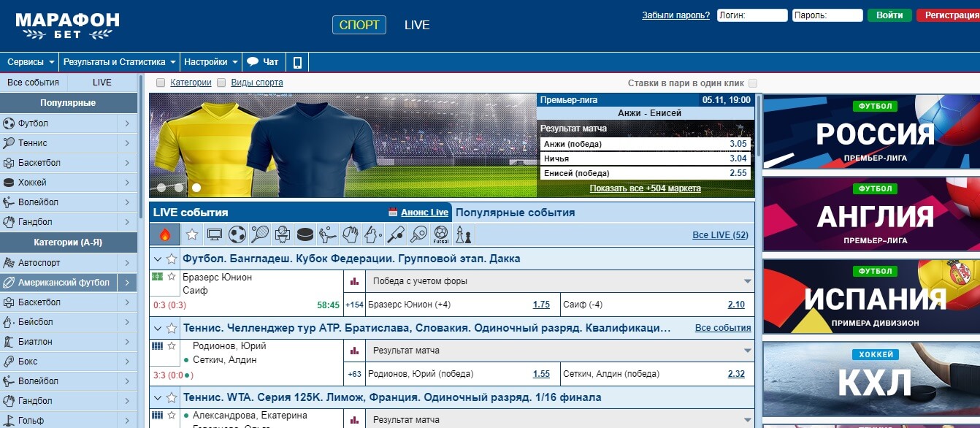Click the calendar icon beside Анонс Live
The image size is (980, 428).
pos(393,213)
